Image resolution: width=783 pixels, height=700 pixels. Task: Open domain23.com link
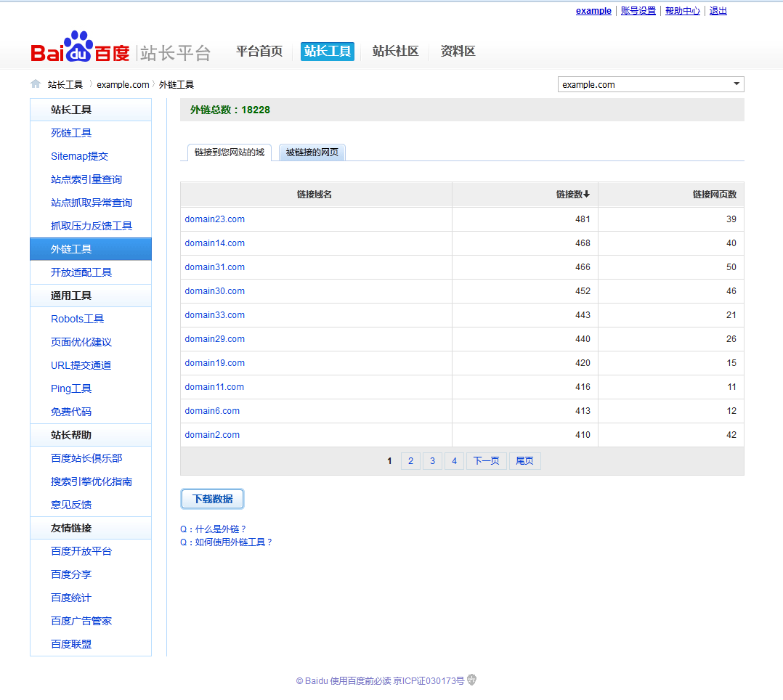tap(214, 219)
